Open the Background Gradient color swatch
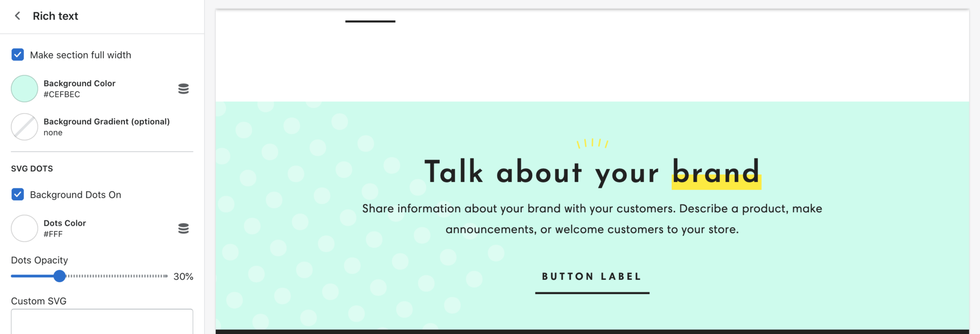The width and height of the screenshot is (980, 334). (24, 127)
